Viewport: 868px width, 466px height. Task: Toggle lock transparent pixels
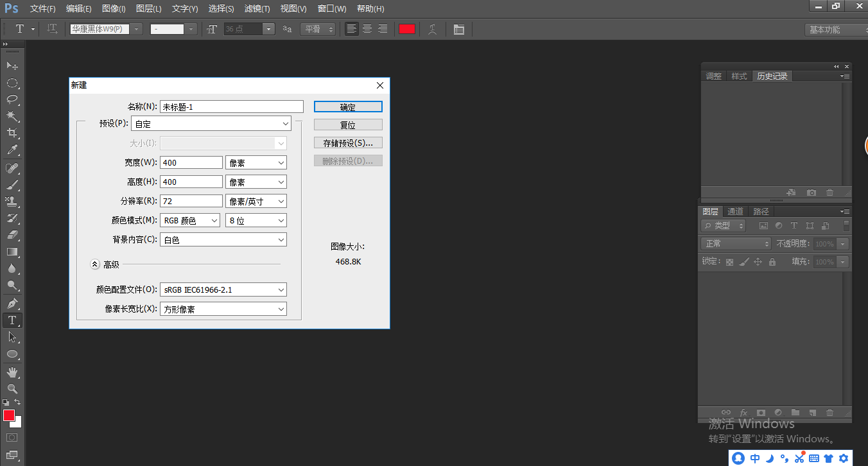point(729,262)
